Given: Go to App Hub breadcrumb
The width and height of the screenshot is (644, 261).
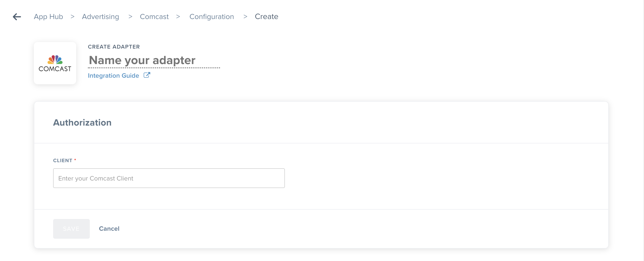Looking at the screenshot, I should pos(48,16).
